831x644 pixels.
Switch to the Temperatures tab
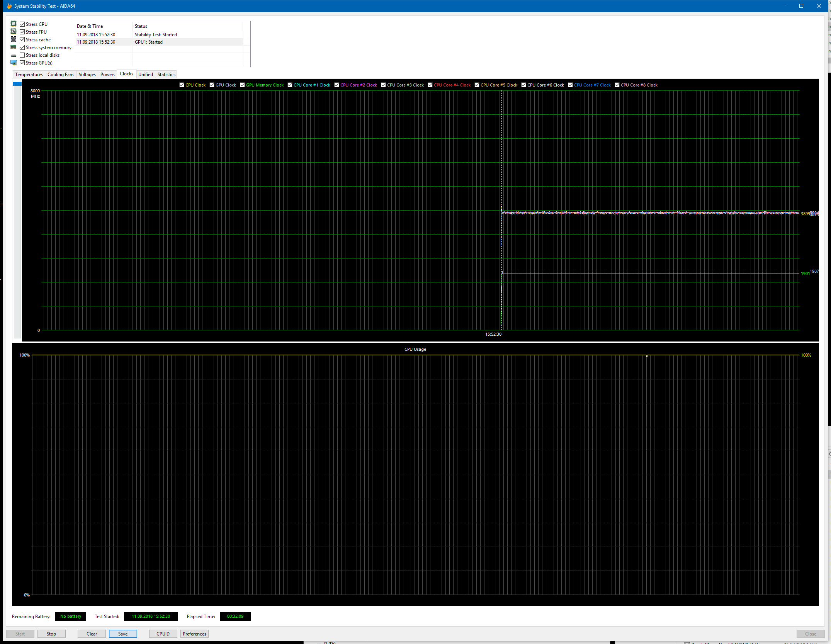(29, 75)
